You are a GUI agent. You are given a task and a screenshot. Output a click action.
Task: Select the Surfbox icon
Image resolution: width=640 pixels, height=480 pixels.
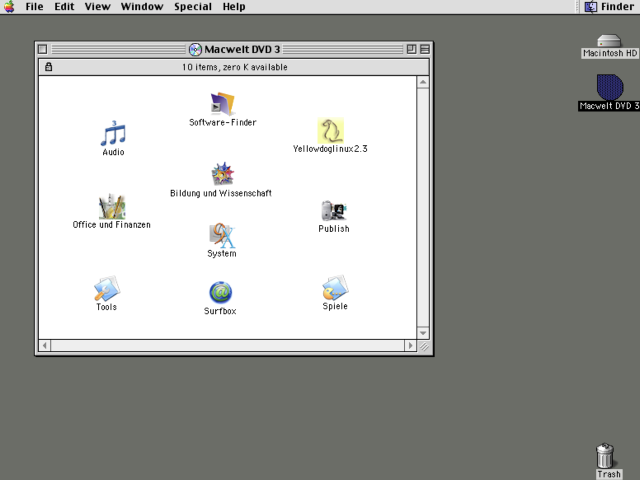click(x=221, y=293)
